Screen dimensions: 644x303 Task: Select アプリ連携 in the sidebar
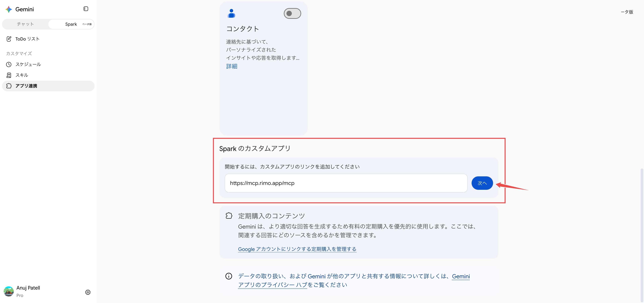click(48, 86)
